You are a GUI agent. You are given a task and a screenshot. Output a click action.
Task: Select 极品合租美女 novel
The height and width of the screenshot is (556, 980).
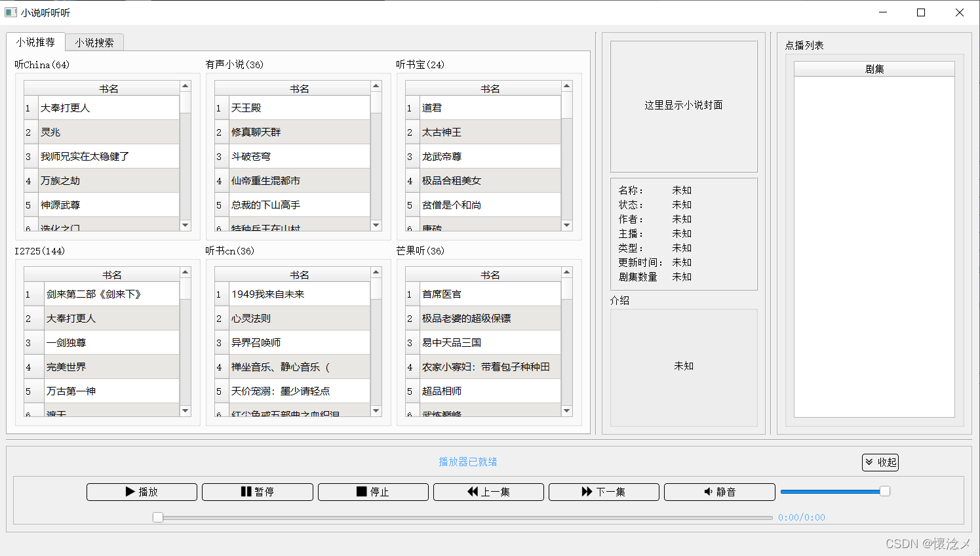[x=490, y=180]
